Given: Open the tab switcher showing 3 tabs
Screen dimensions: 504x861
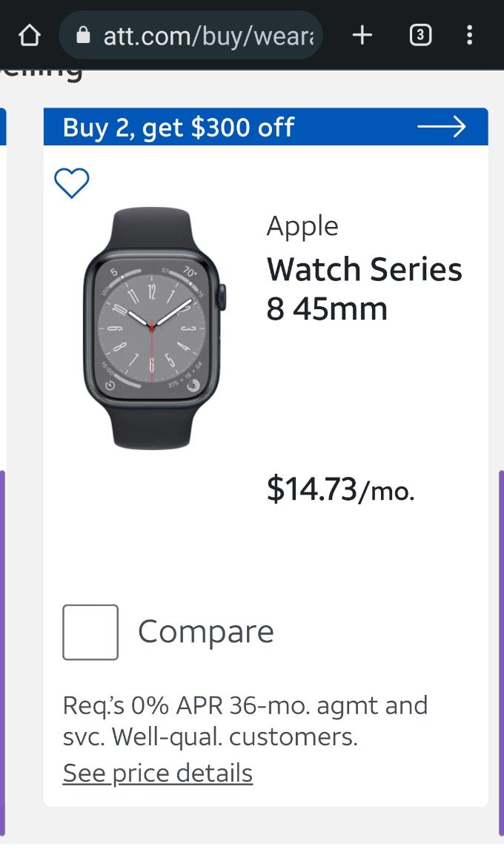Looking at the screenshot, I should pos(420,35).
